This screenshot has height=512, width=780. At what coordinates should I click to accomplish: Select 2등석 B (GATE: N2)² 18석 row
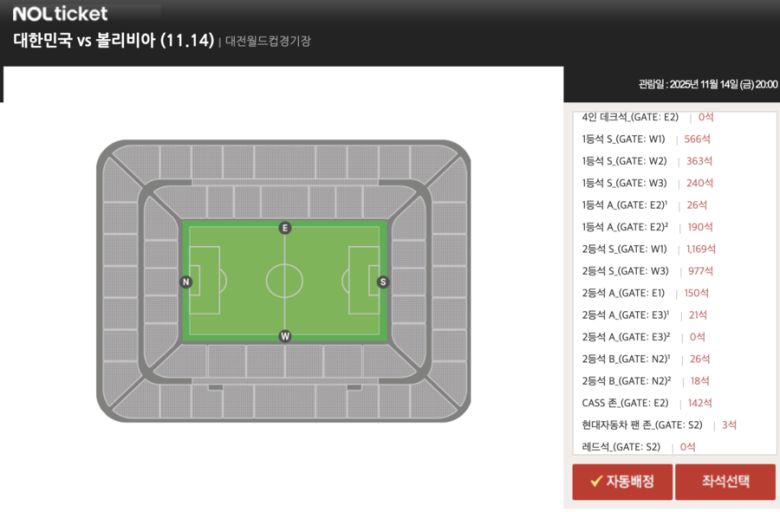tap(645, 381)
